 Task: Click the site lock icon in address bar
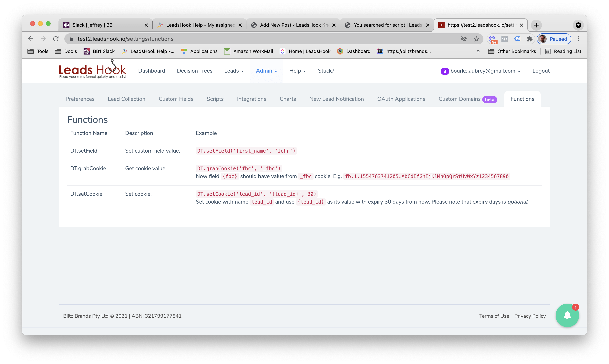(x=71, y=39)
